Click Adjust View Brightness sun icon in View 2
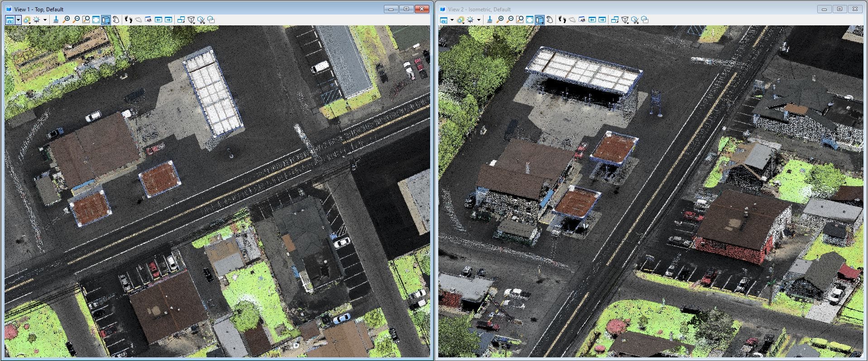Image resolution: width=868 pixels, height=361 pixels. point(470,20)
